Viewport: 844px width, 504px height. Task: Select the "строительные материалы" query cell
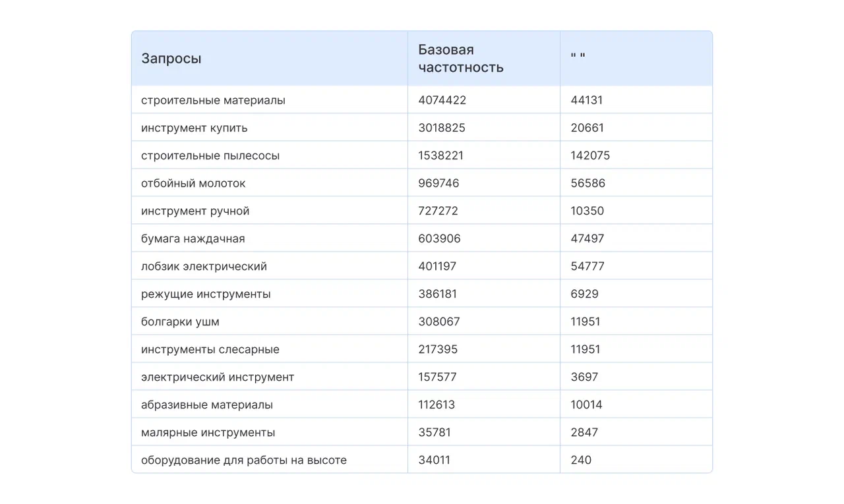tap(213, 100)
